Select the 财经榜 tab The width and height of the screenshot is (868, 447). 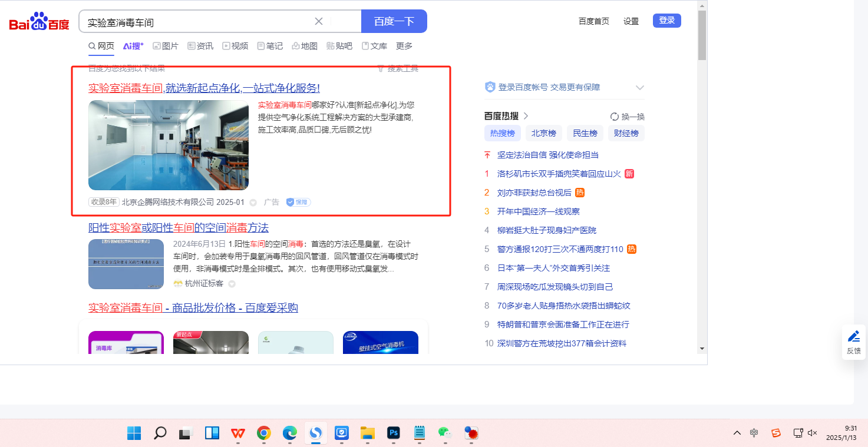pyautogui.click(x=626, y=133)
